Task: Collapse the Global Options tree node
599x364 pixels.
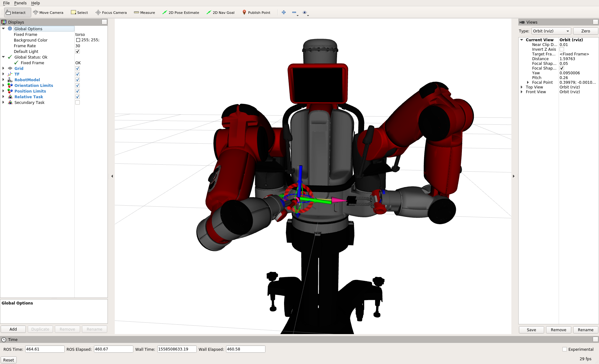Action: (x=3, y=29)
